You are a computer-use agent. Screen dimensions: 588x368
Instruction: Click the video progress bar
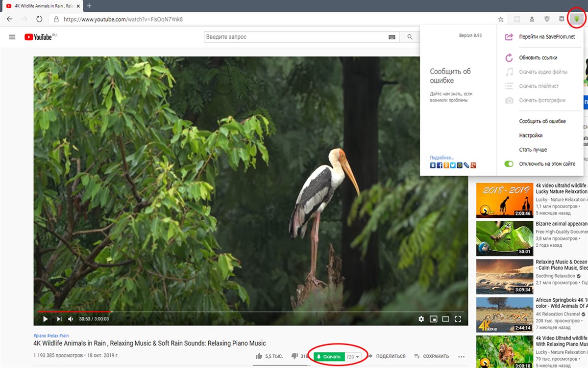coord(245,311)
